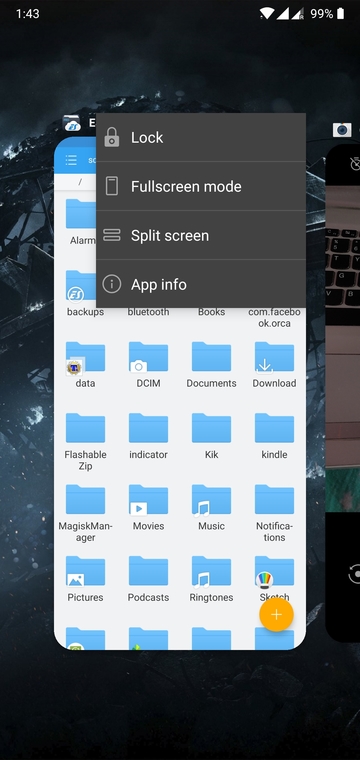Open the backups folder
360x760 pixels.
(x=85, y=293)
